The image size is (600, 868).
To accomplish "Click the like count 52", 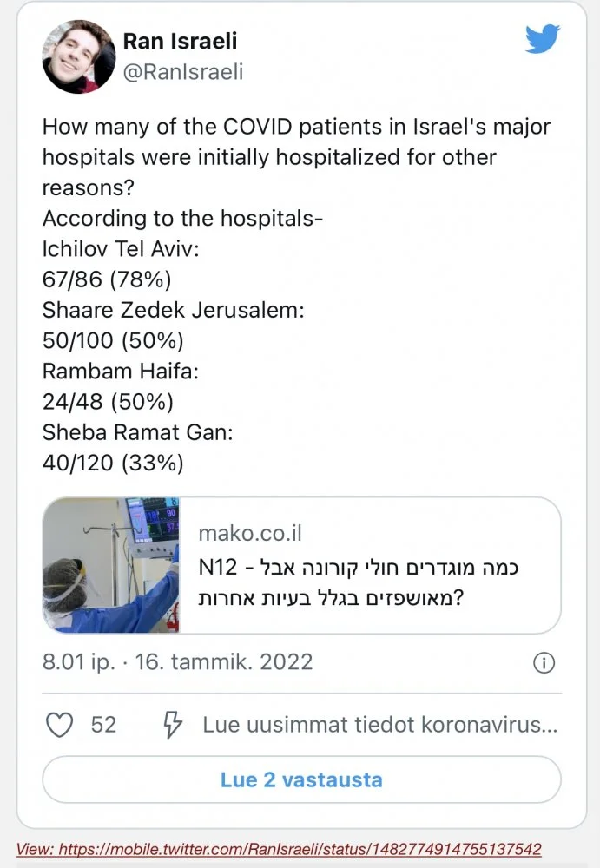I will pos(103,725).
